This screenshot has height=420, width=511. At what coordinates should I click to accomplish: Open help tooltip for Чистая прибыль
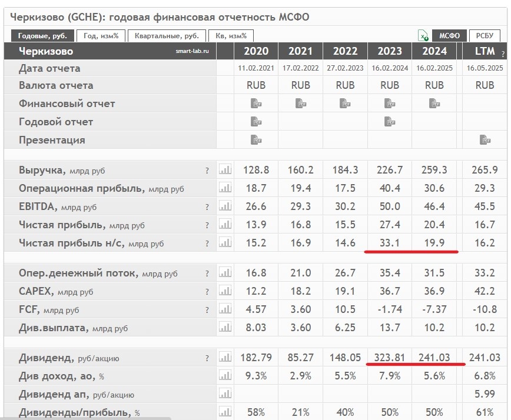pyautogui.click(x=207, y=225)
